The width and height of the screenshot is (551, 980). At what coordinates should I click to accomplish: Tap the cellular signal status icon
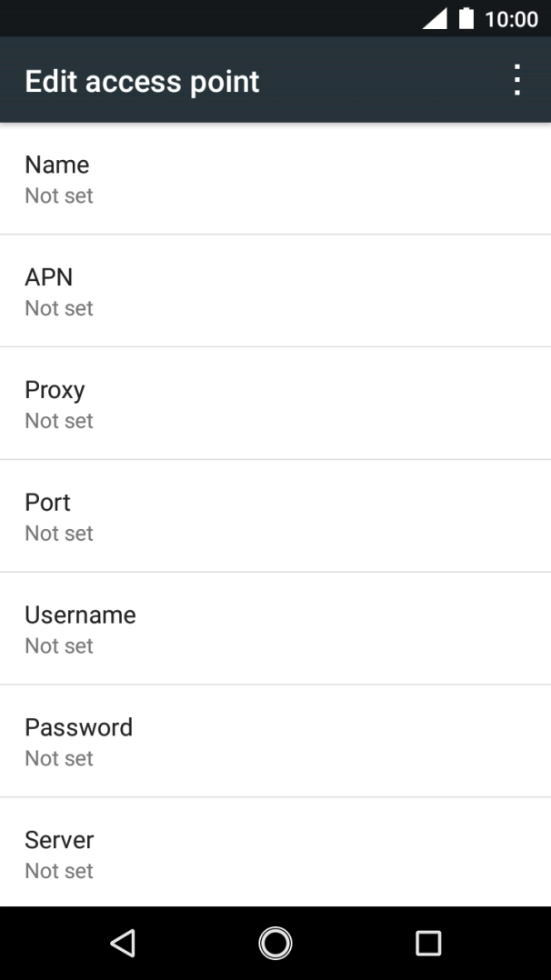tap(435, 19)
